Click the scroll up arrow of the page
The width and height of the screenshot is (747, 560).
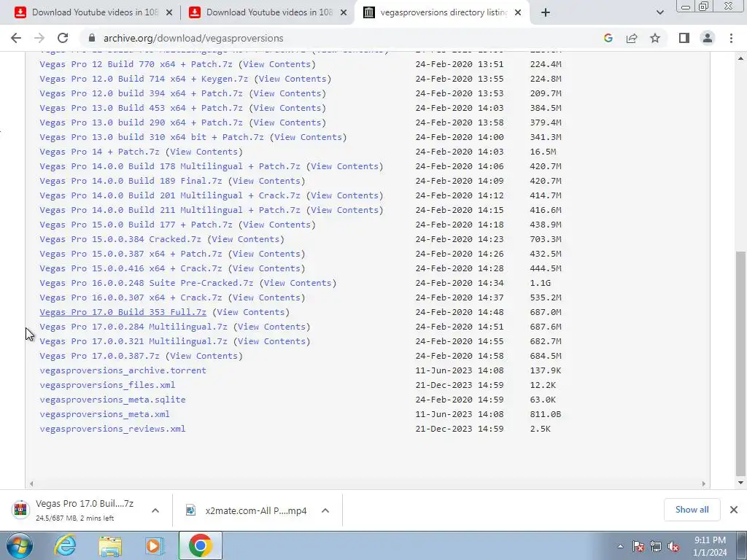click(740, 58)
